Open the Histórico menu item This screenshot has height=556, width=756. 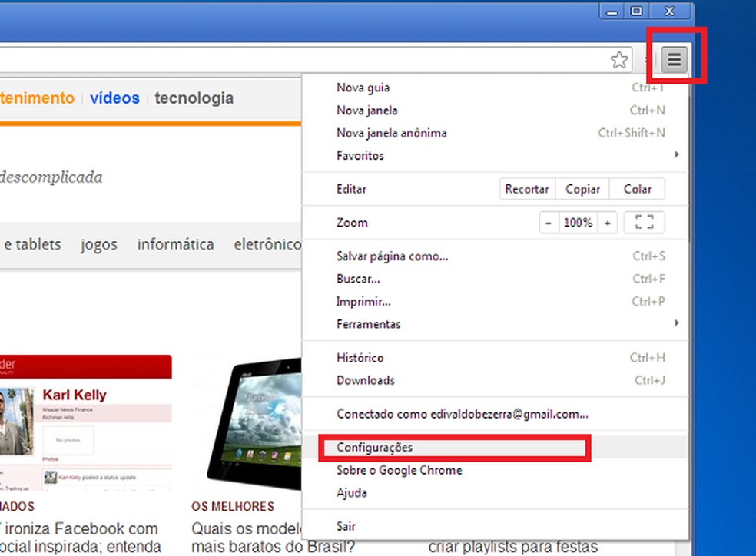tap(359, 357)
